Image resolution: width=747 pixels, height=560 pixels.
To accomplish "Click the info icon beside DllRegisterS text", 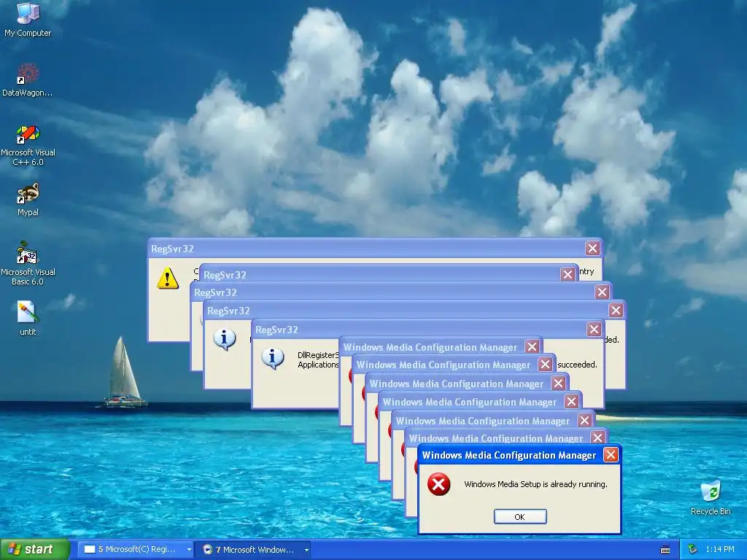I will pyautogui.click(x=273, y=358).
